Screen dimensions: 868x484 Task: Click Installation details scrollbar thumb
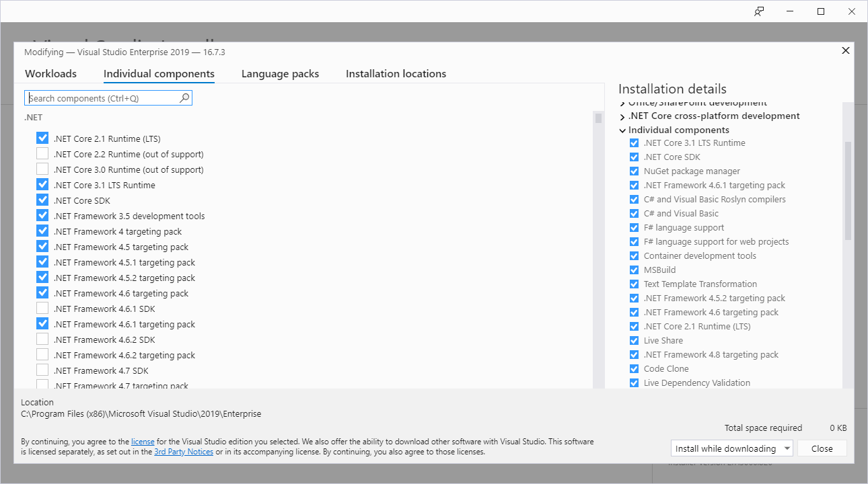tap(848, 190)
